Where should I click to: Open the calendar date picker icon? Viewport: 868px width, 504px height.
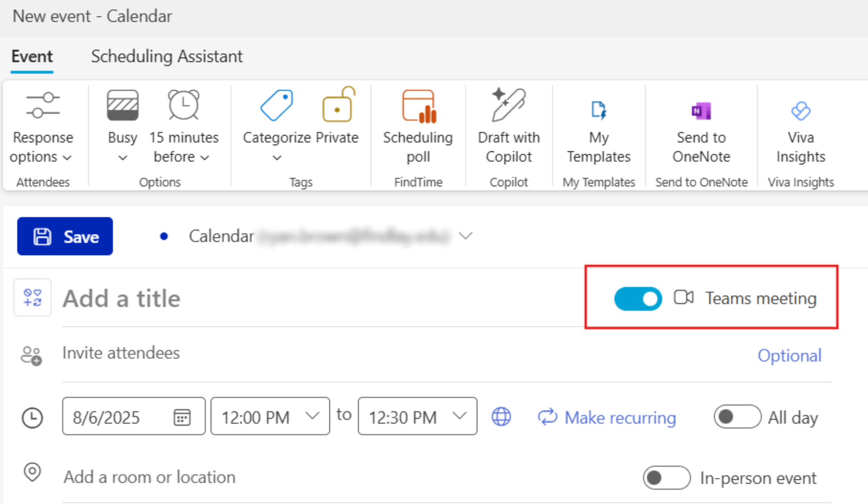pos(182,417)
